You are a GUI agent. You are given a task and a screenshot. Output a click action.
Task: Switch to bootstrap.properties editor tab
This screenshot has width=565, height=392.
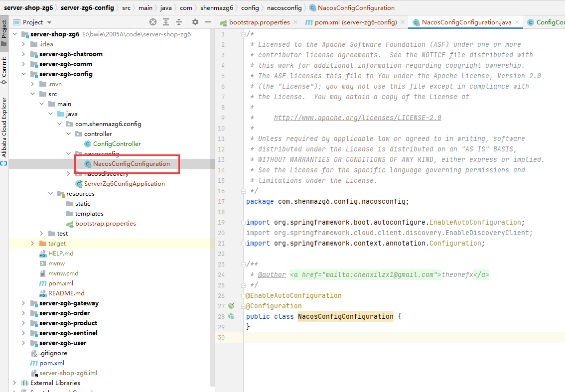point(260,22)
